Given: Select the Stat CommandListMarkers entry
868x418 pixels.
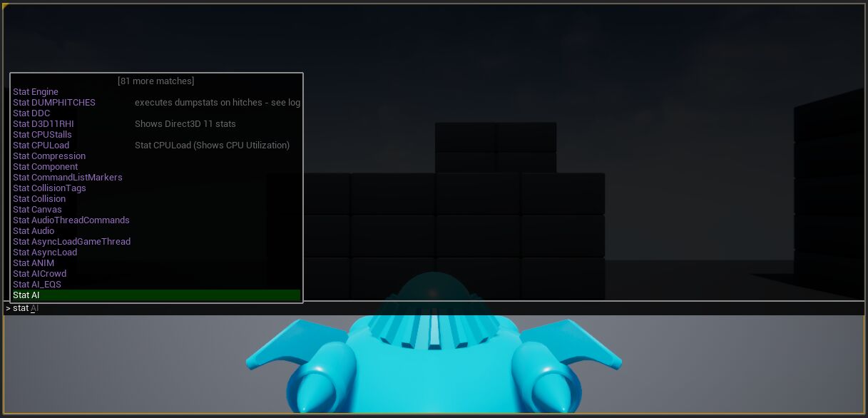Looking at the screenshot, I should [67, 177].
